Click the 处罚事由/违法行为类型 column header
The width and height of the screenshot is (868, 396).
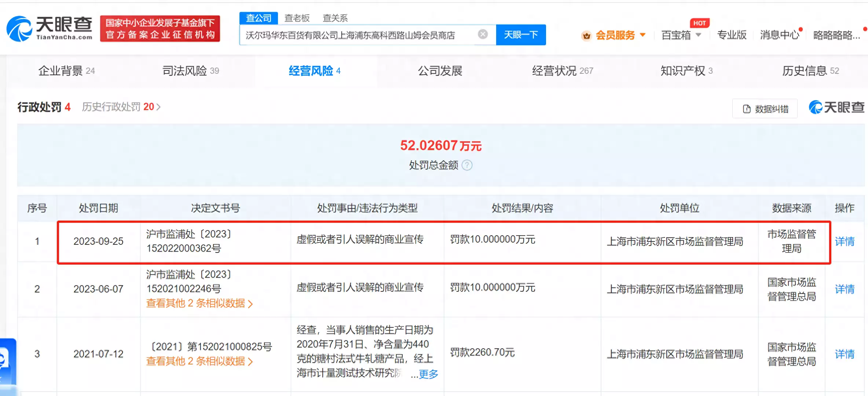[367, 208]
